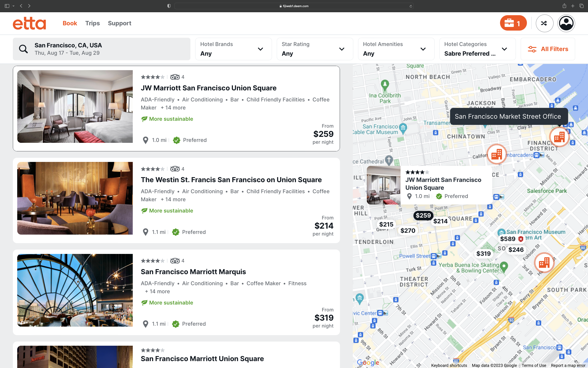Click office building marker near Folsom St
The image size is (588, 368).
pos(544,263)
